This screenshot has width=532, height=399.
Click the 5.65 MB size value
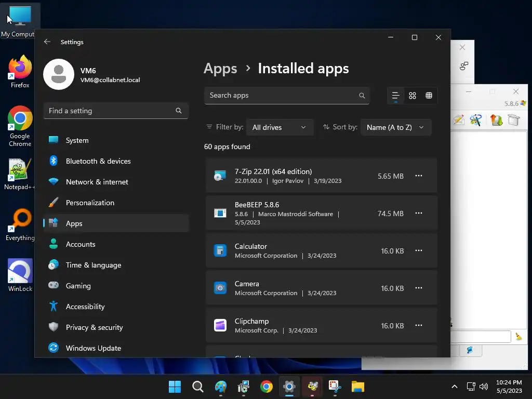tap(391, 176)
